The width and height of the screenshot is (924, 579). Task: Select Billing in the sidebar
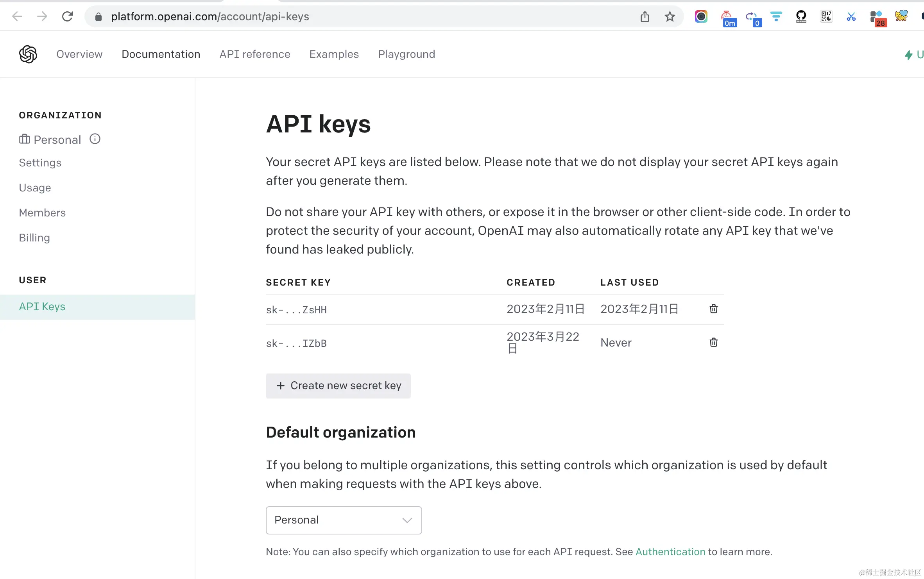(34, 238)
